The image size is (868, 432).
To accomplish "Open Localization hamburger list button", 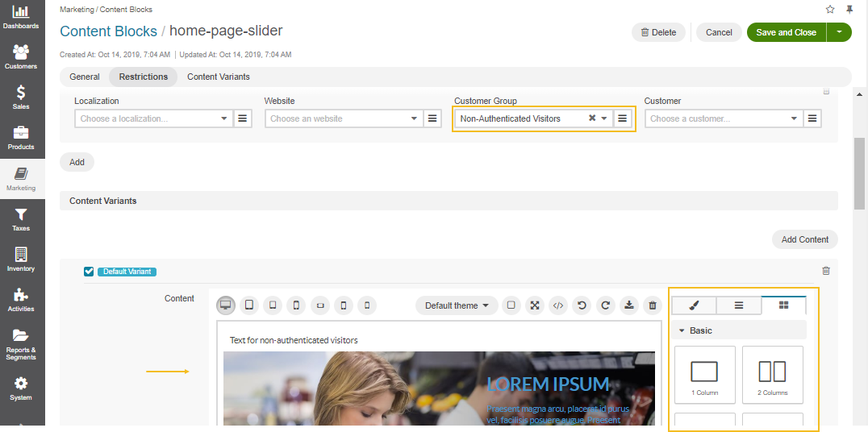I will pyautogui.click(x=243, y=118).
